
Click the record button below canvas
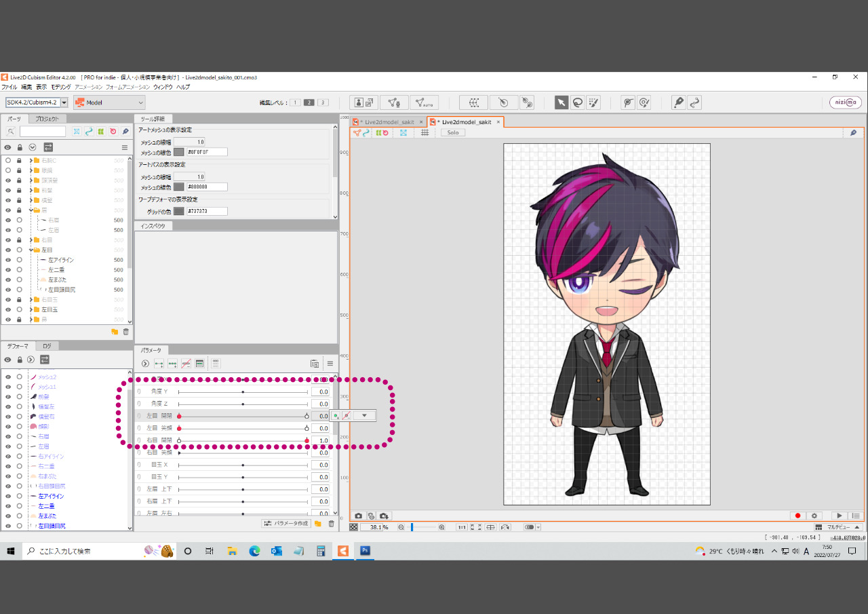[797, 516]
